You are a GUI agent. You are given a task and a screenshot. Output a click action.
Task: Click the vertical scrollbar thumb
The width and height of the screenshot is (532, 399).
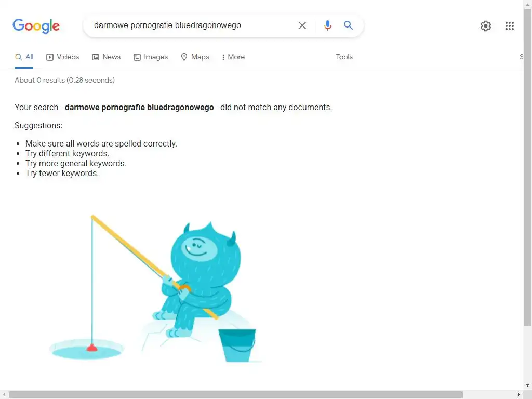[x=528, y=168]
